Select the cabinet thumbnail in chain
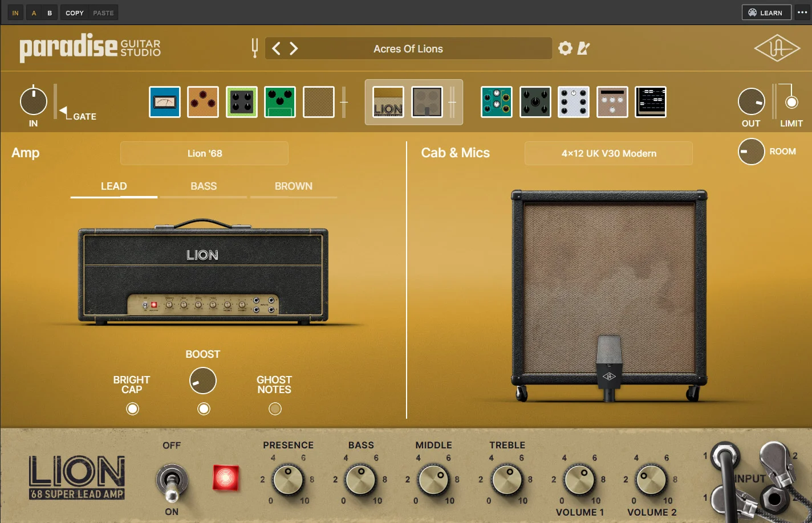Viewport: 812px width, 523px height. click(x=427, y=102)
